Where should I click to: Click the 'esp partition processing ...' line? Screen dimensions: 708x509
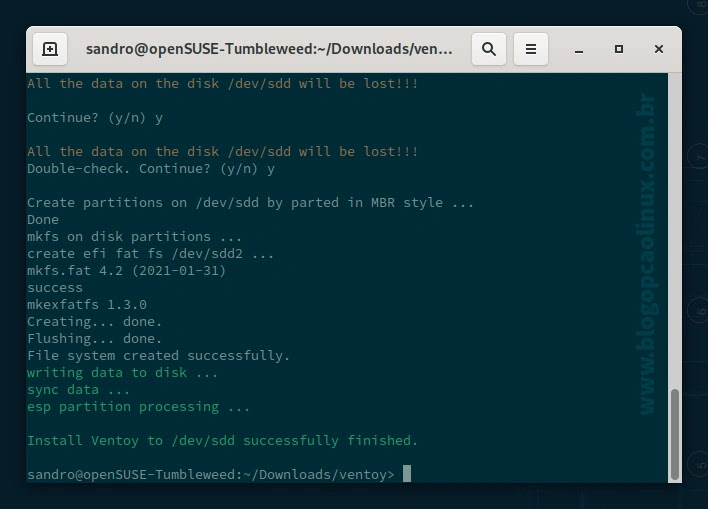[138, 406]
